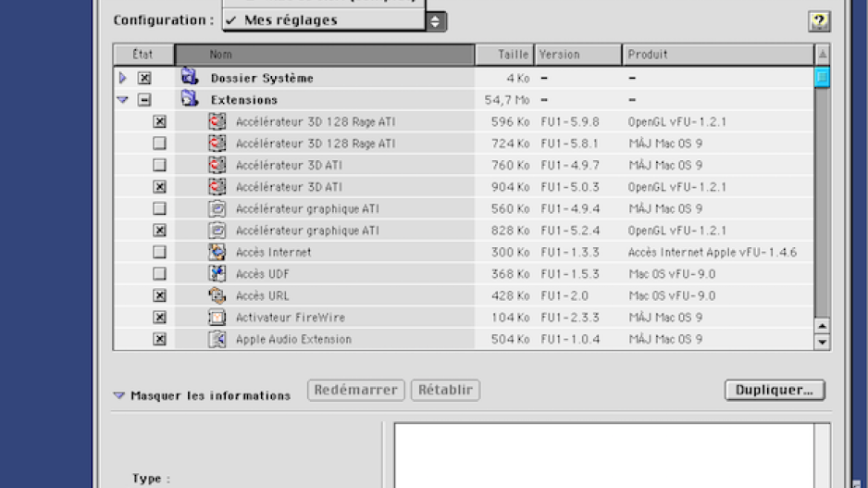The image size is (868, 488).
Task: Open the Configuration popup arrows
Action: [436, 21]
